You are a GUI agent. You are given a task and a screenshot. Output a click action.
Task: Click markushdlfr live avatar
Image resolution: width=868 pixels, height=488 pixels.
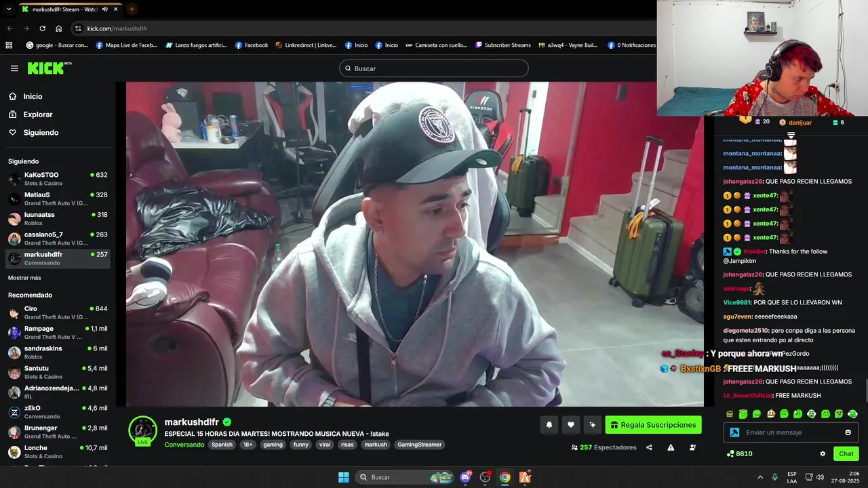[142, 431]
